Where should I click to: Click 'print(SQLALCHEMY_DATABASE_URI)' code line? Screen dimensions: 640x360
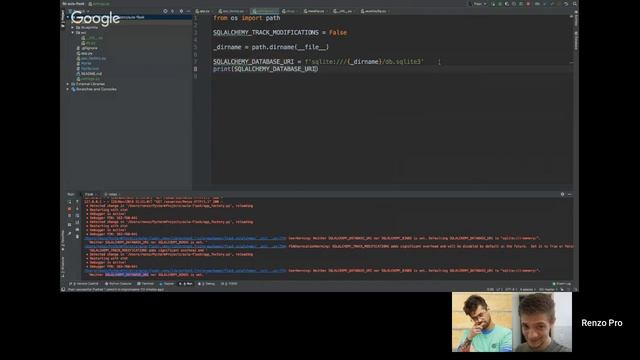[x=266, y=69]
